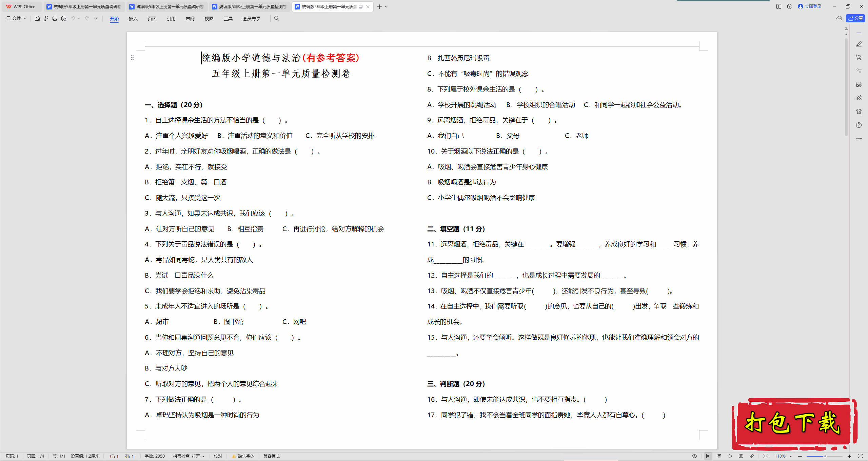Switch to page layout view icon
This screenshot has width=868, height=461.
[708, 456]
